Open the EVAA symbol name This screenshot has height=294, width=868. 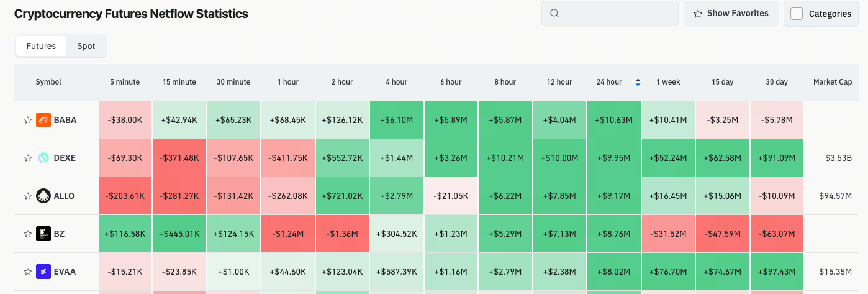point(65,272)
